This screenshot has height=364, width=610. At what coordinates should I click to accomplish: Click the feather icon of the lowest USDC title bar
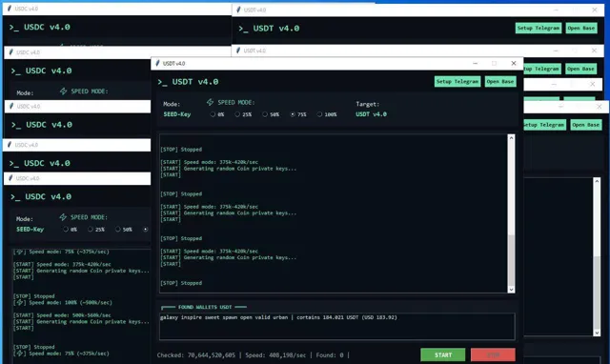point(10,178)
